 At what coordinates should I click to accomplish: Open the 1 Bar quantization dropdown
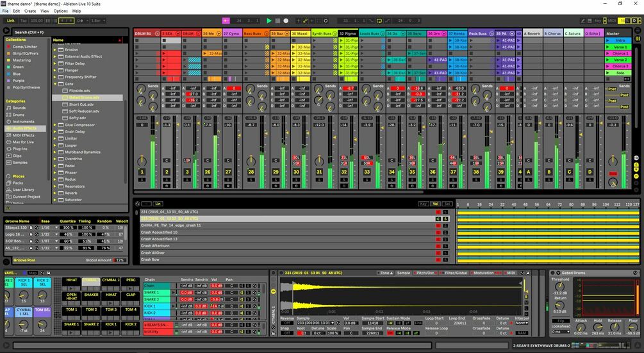click(x=98, y=21)
